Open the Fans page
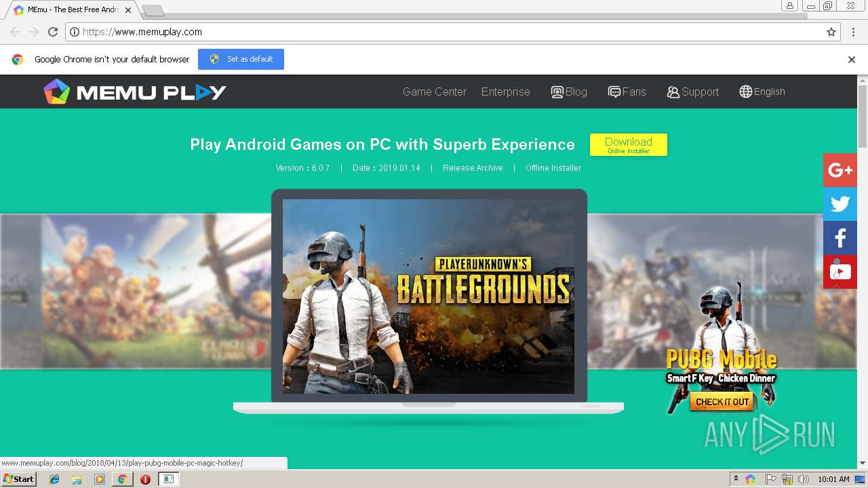Screen dimensions: 868x488 coord(627,91)
